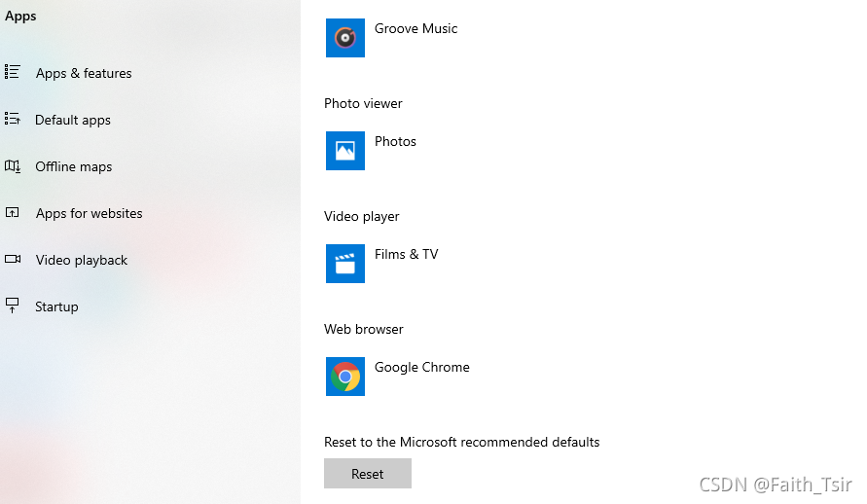Click the Startup sidebar icon

[x=13, y=306]
